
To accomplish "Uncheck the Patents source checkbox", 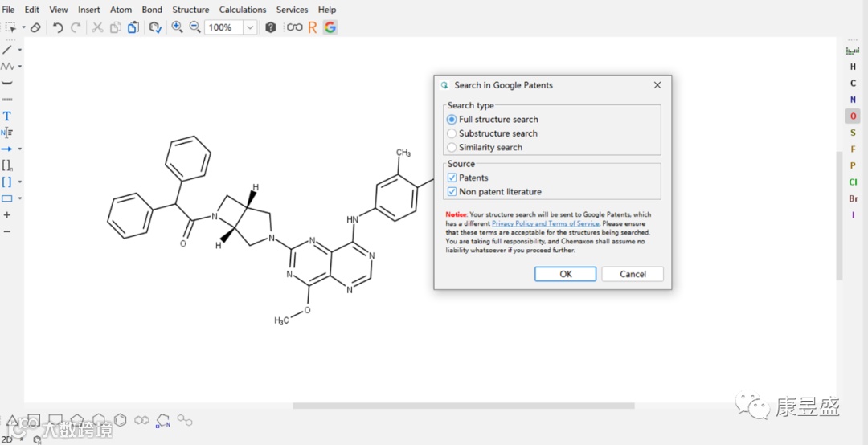I will 452,178.
